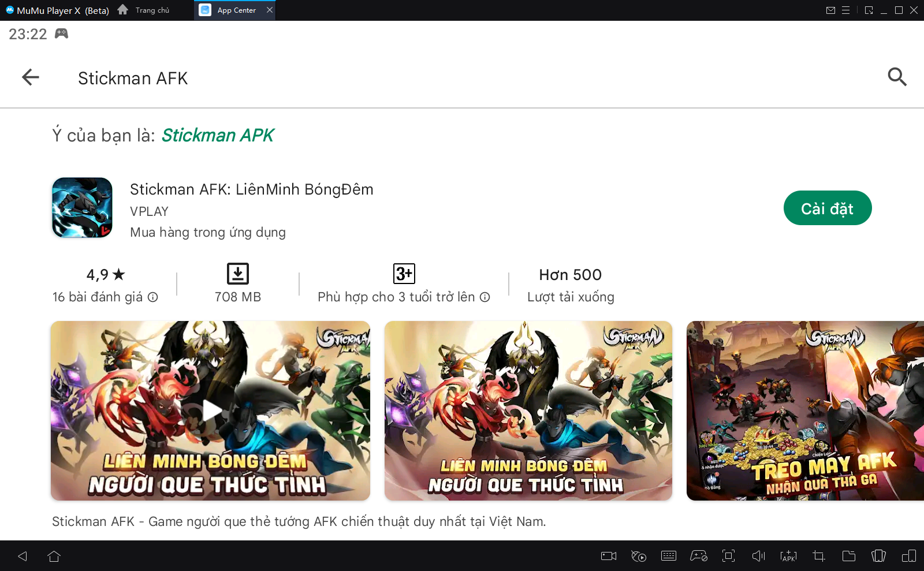Viewport: 924px width, 571px height.
Task: Click the gamepad controller settings icon
Action: [699, 556]
